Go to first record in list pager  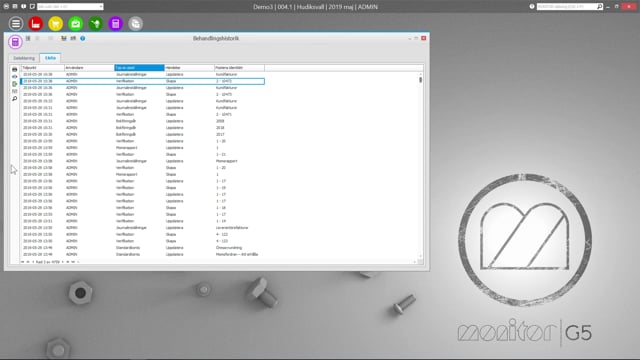coord(23,262)
